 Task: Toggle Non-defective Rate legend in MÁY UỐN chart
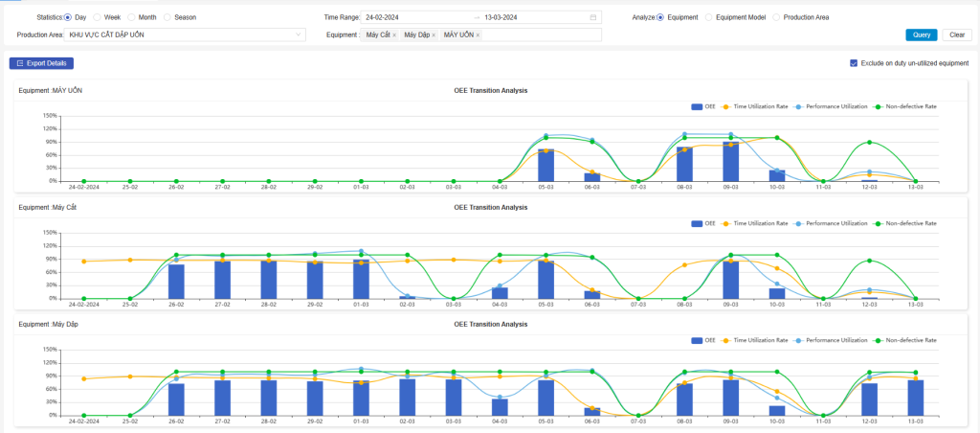[x=904, y=107]
